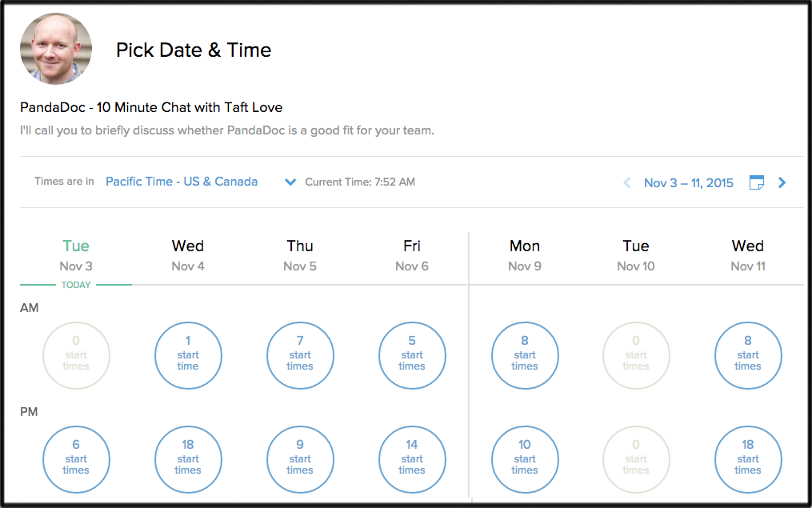Select Fri Nov 6 AM 5 start times
This screenshot has width=812, height=508.
click(x=412, y=355)
